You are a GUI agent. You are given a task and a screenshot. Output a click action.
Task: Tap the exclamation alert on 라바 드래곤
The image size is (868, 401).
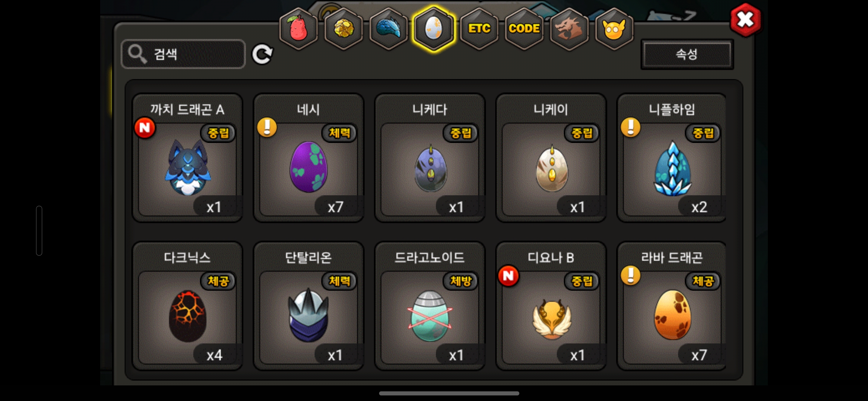[631, 276]
